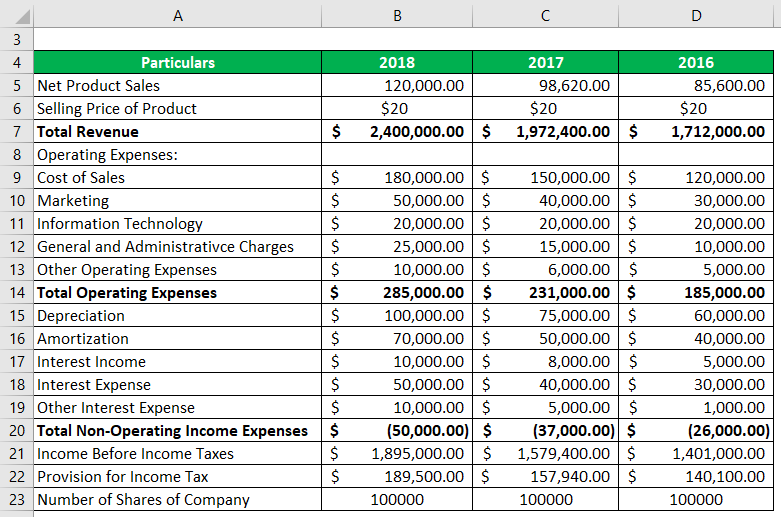781x517 pixels.
Task: Select Information Technology 2016 value 20,000.00
Action: pyautogui.click(x=696, y=224)
